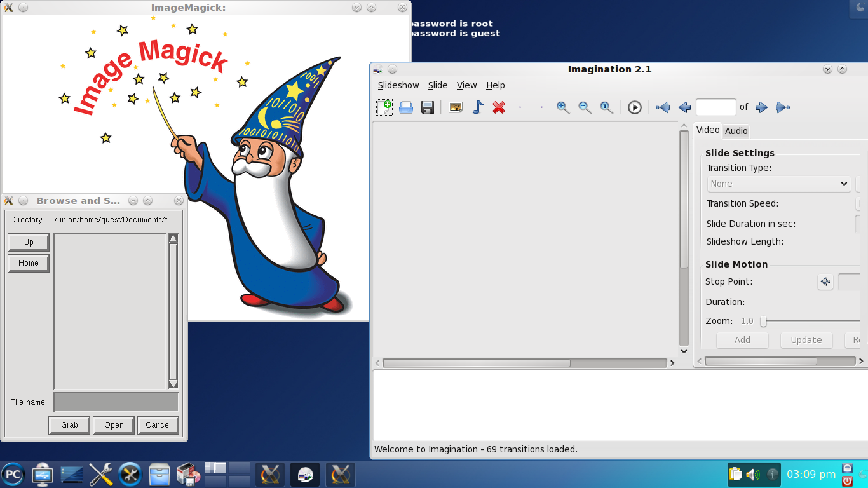Click the zoom out magnifier icon
Screen dimensions: 868x488
pyautogui.click(x=585, y=107)
